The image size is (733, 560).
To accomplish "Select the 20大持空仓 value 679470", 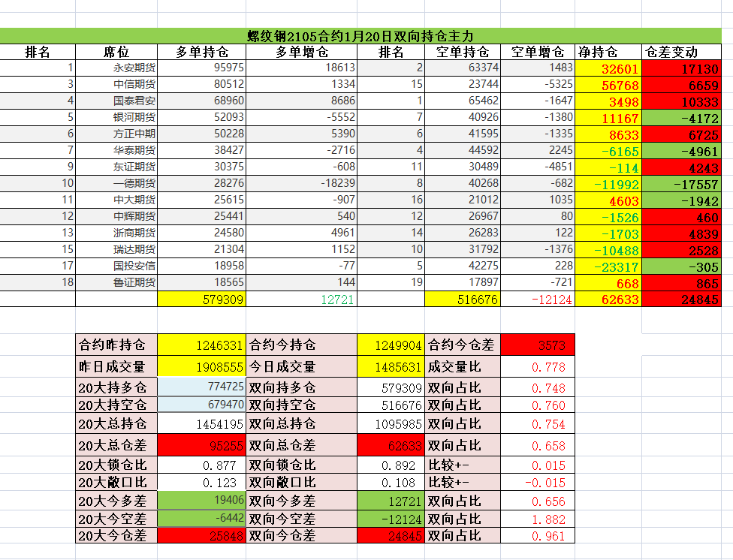I will click(202, 405).
